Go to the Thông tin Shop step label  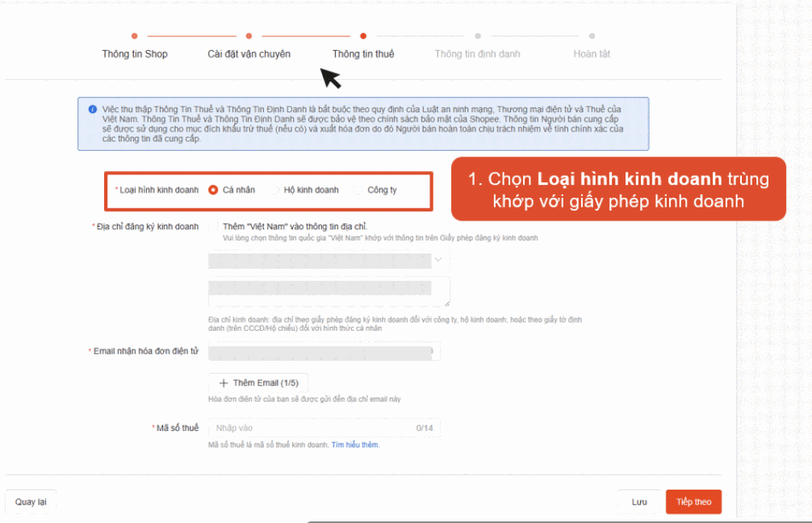(x=135, y=54)
